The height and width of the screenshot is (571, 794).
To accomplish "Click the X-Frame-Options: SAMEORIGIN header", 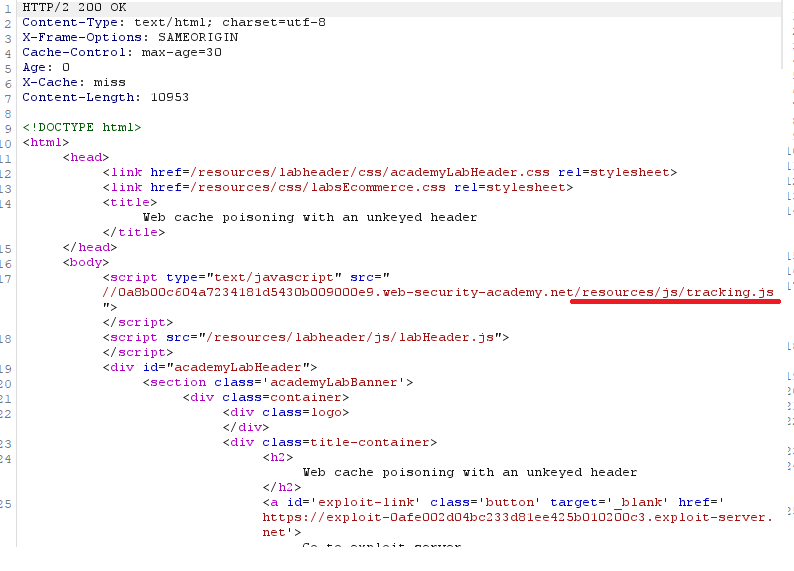I will click(130, 37).
